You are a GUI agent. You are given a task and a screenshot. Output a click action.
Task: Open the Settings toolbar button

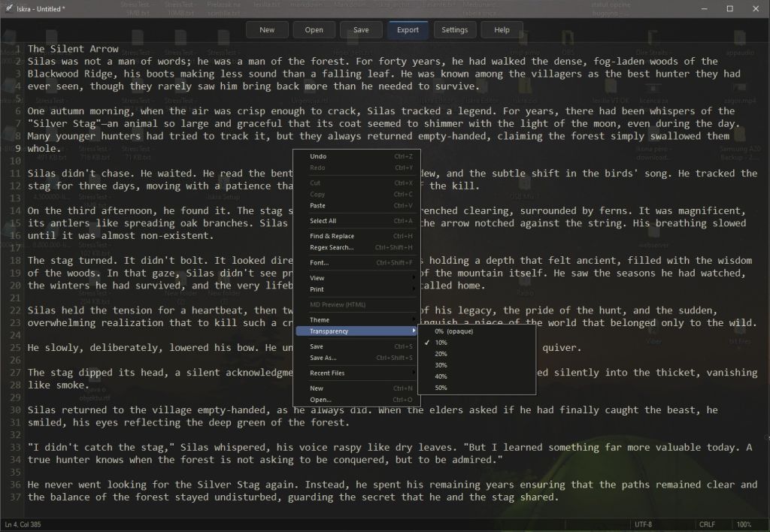454,30
